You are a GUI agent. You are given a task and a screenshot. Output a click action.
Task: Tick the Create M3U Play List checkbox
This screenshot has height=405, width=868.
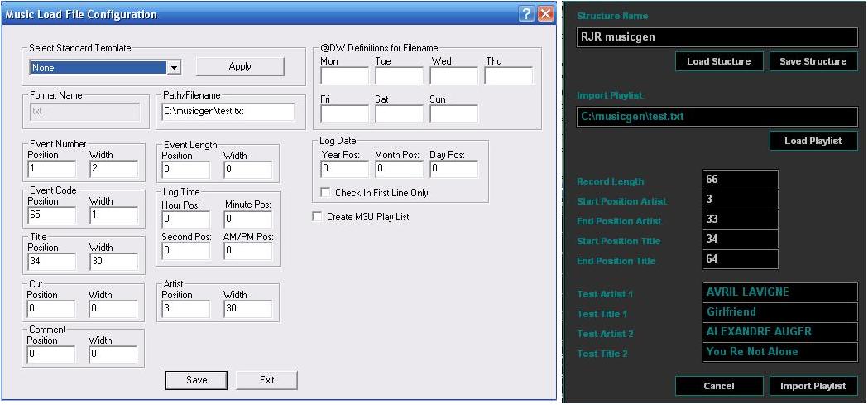[x=317, y=217]
